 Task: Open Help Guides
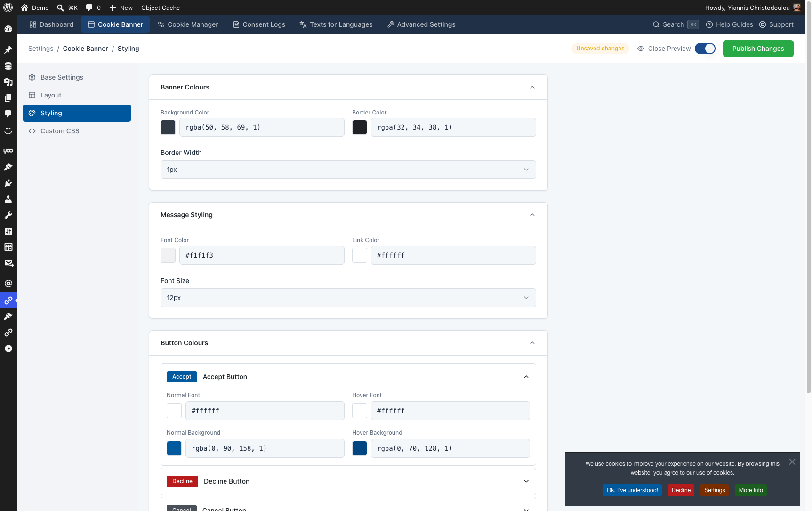(x=729, y=24)
